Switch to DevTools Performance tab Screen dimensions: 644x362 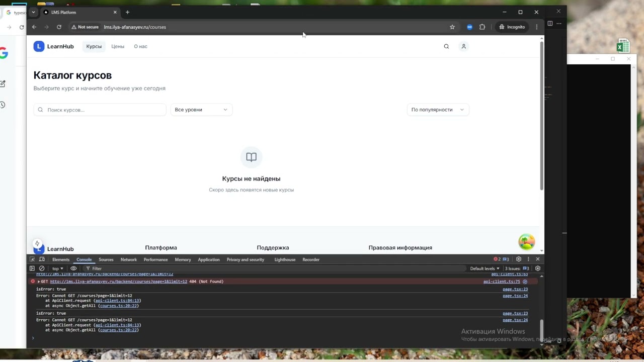(x=155, y=259)
